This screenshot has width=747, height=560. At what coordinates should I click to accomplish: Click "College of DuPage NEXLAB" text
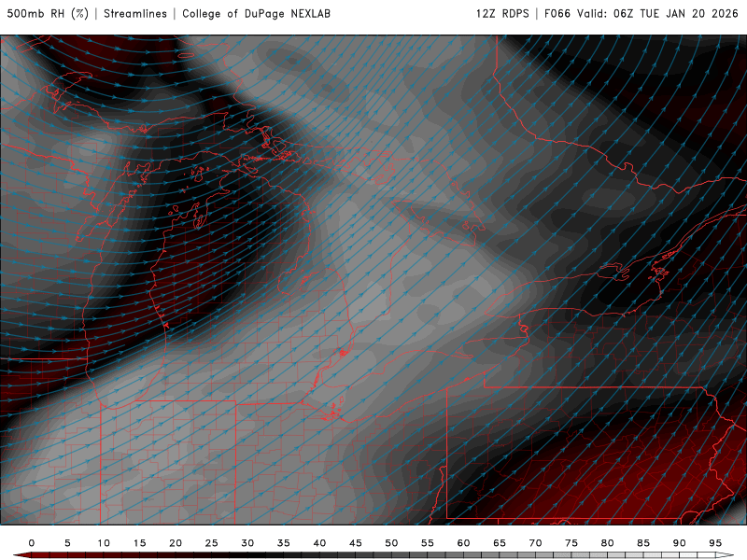pos(256,13)
